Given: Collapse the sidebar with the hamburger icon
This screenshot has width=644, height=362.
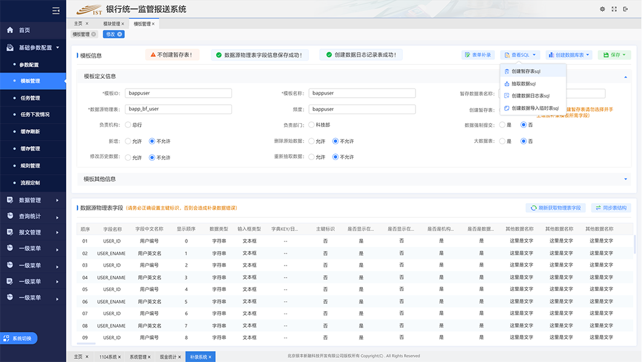Looking at the screenshot, I should pyautogui.click(x=55, y=10).
